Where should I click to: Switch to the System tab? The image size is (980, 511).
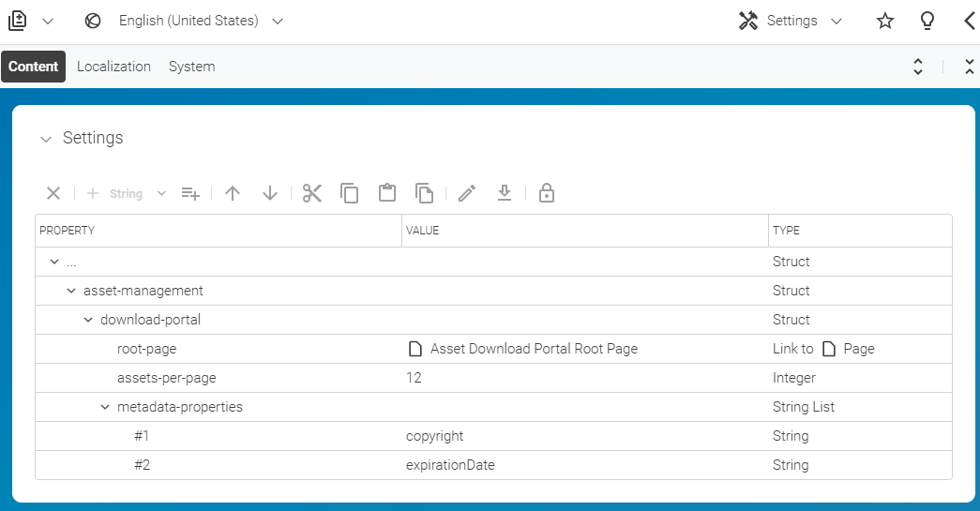coord(192,67)
